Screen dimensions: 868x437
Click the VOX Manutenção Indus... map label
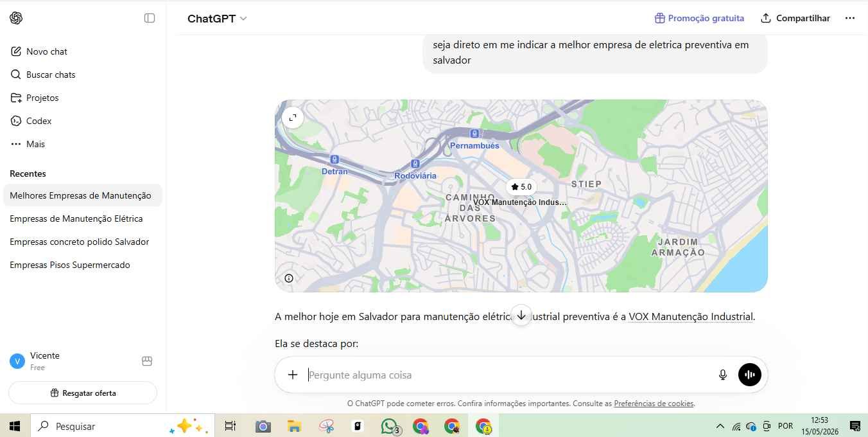point(520,202)
